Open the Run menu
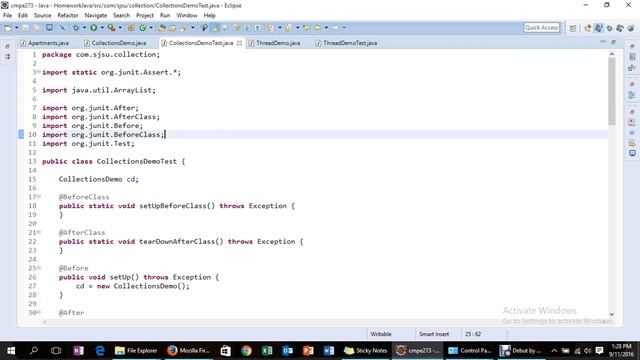Viewport: 640px width, 360px height. [x=165, y=16]
